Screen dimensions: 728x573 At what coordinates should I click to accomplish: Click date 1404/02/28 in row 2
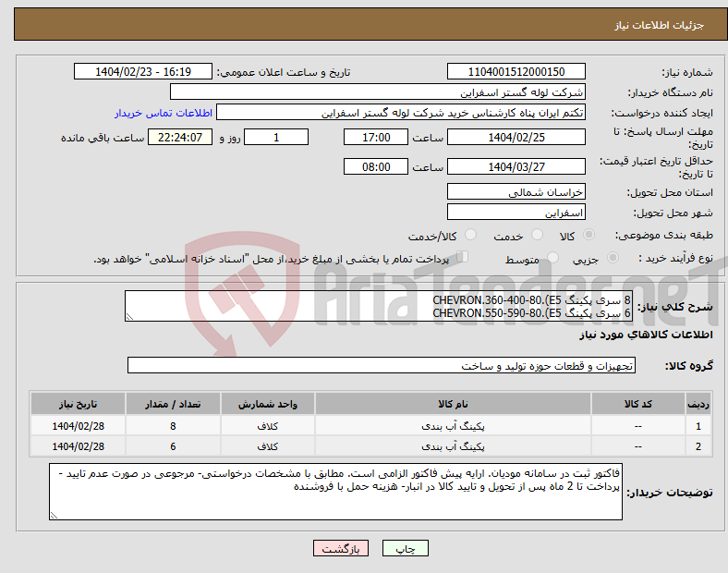pos(78,446)
